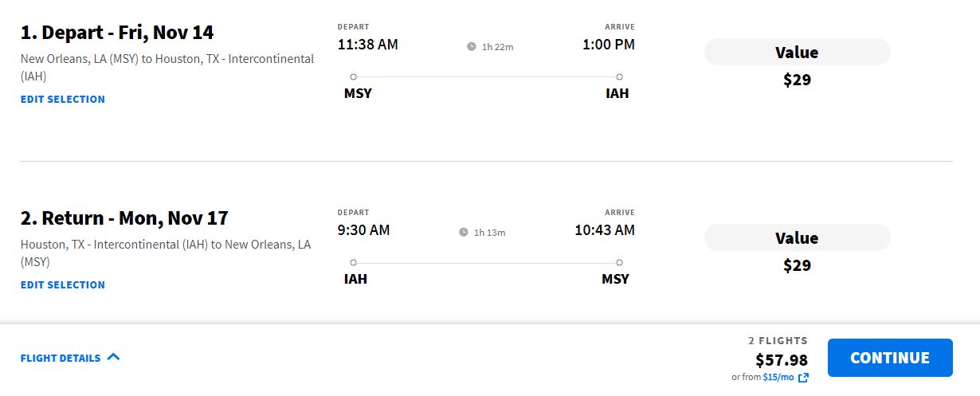Click the '1. Depart - Fri, Nov 14' heading
Image resolution: width=980 pixels, height=396 pixels.
(117, 33)
